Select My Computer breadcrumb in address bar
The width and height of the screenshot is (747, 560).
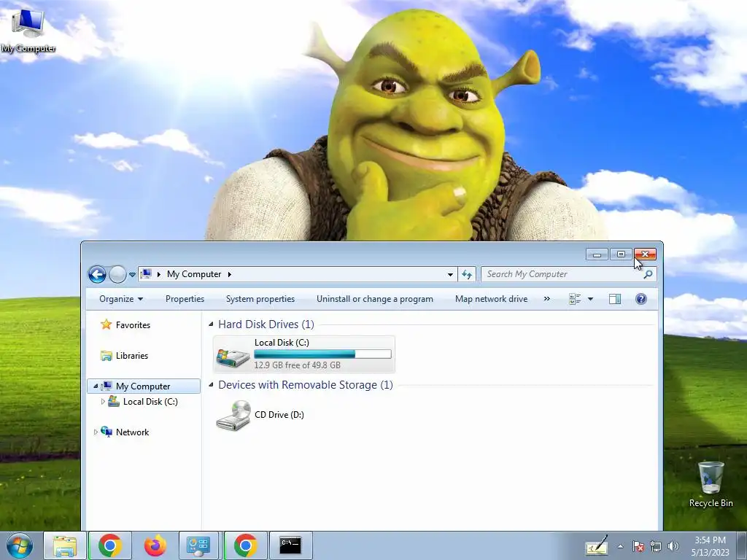194,274
